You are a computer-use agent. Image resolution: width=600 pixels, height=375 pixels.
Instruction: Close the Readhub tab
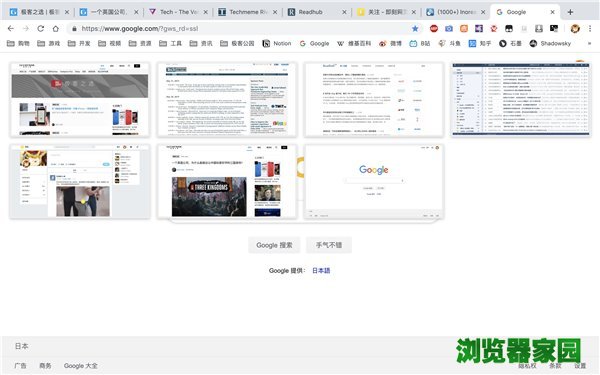pos(344,12)
